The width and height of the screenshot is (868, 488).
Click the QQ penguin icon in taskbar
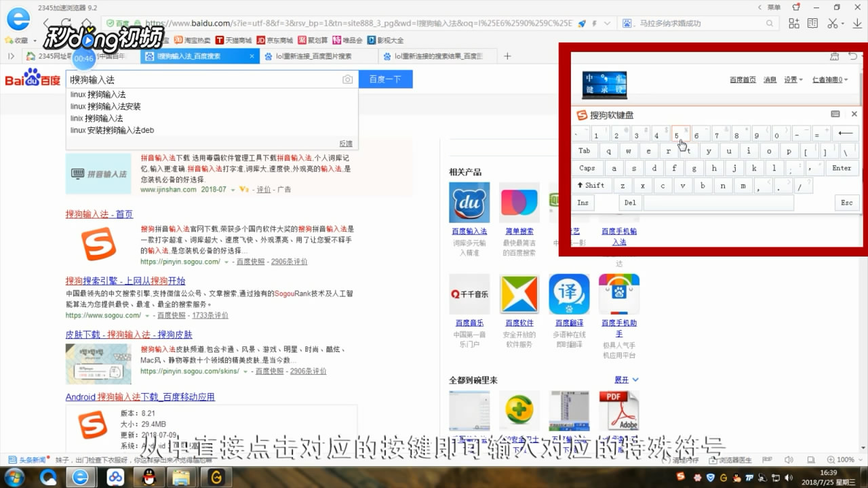point(149,477)
